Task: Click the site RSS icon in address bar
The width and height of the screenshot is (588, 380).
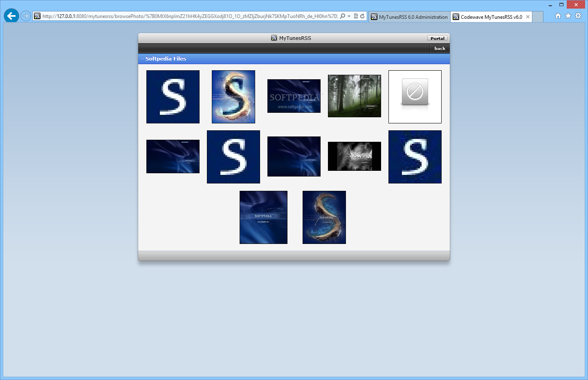Action: pyautogui.click(x=37, y=16)
